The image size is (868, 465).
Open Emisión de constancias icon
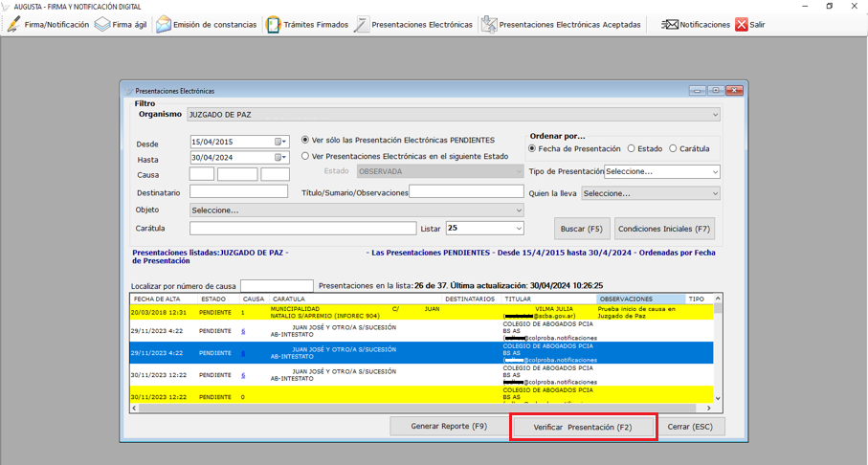(164, 25)
